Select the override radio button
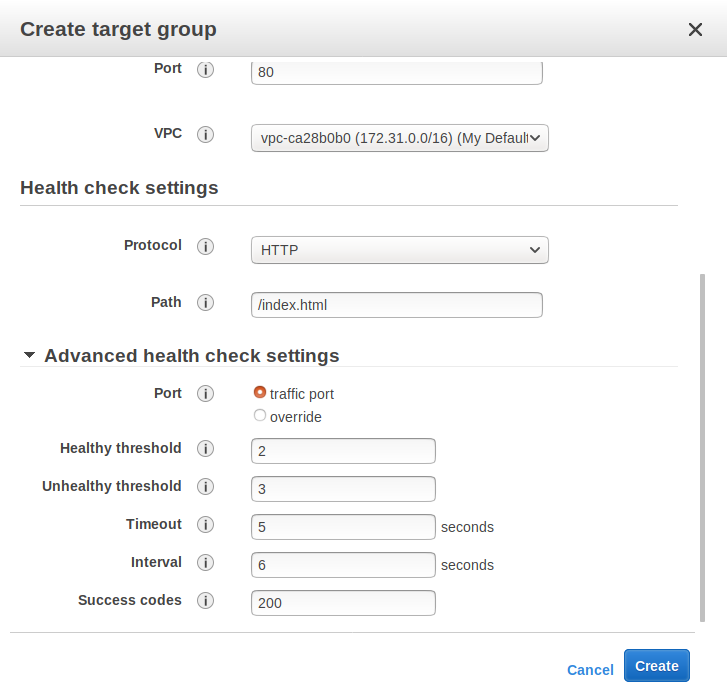 pos(260,415)
